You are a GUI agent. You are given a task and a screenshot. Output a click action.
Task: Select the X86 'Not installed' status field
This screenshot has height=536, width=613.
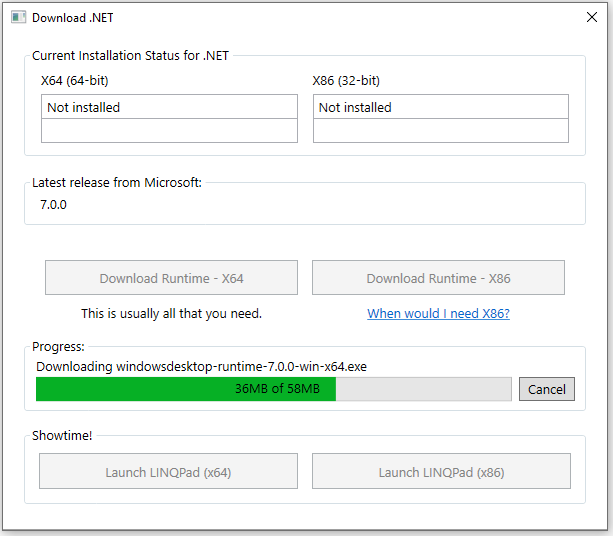pyautogui.click(x=441, y=107)
